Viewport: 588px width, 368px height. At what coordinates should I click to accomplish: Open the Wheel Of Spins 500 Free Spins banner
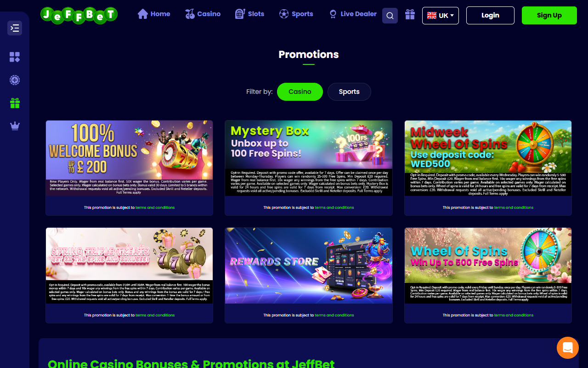pyautogui.click(x=488, y=265)
